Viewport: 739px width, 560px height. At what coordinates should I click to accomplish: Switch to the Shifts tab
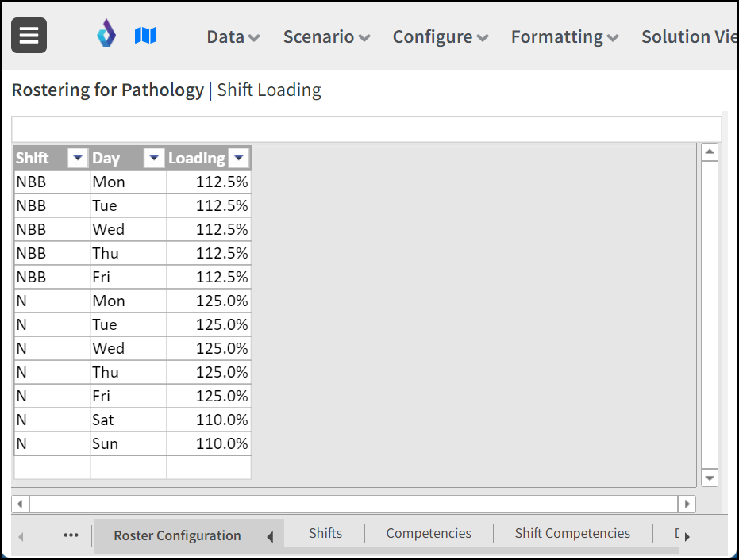[x=325, y=533]
